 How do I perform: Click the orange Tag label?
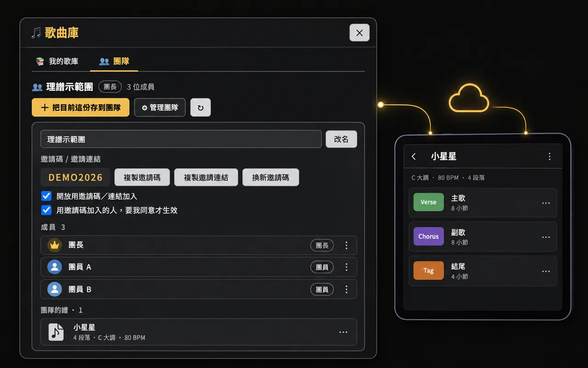point(429,270)
